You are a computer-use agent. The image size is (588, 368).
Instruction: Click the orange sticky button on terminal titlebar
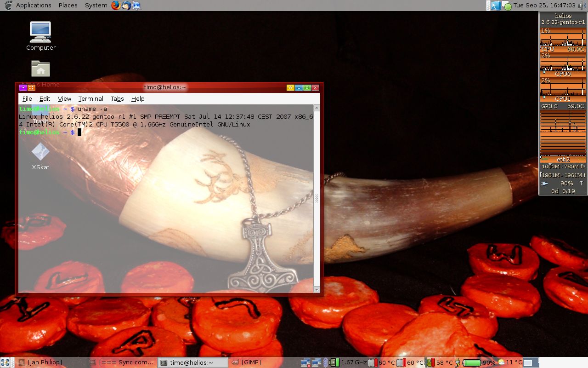31,87
